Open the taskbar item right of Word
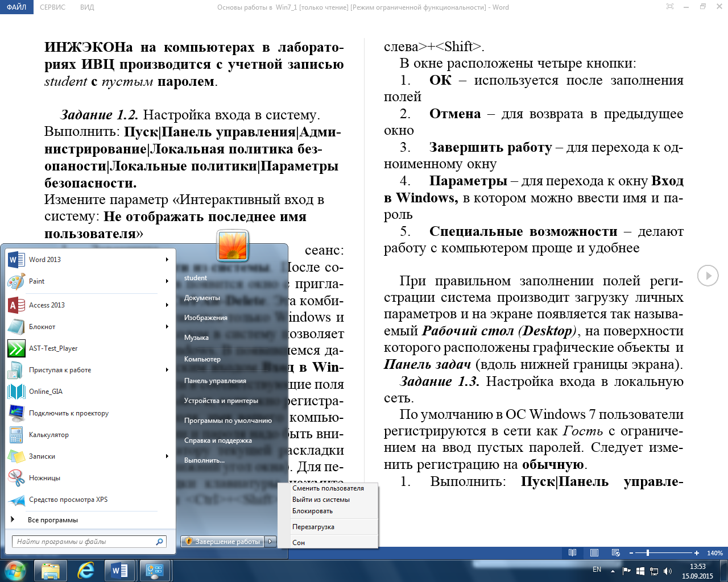 coord(155,570)
